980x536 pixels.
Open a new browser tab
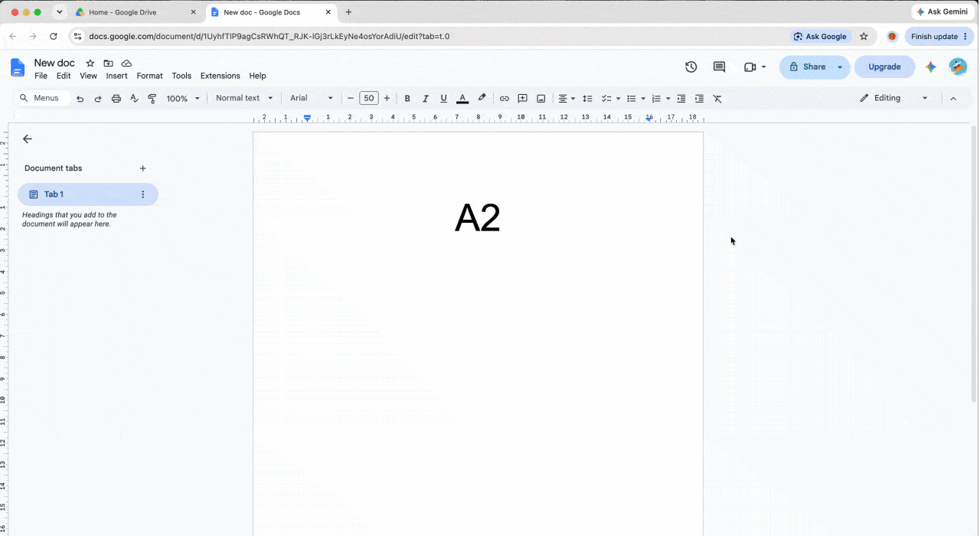[348, 12]
